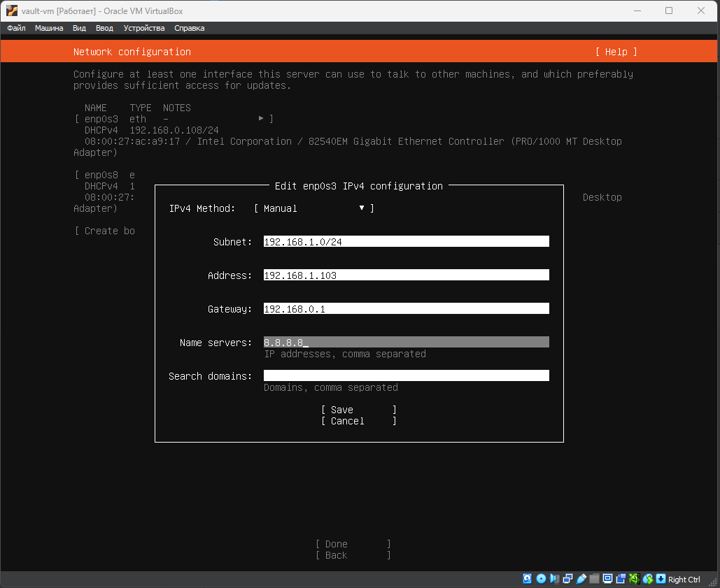Click the USB devices status icon
The image size is (720, 588).
point(581,579)
